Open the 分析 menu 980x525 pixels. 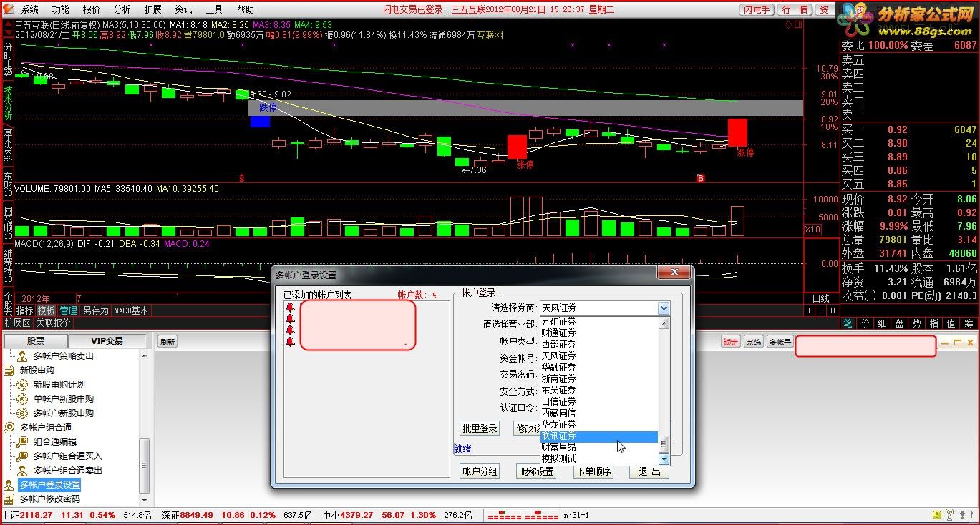pos(122,9)
